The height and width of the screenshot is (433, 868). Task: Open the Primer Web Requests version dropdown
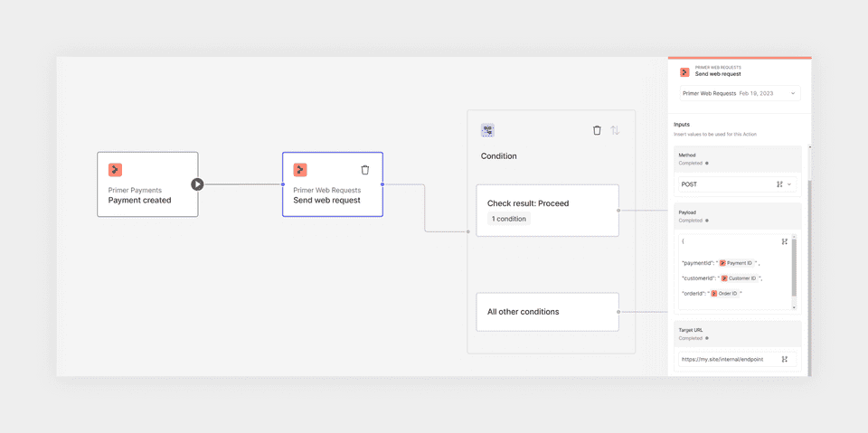(740, 94)
